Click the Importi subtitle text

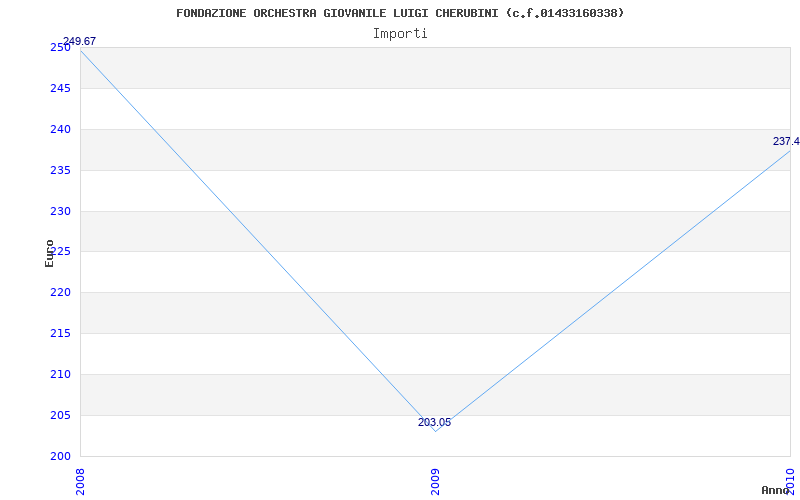pyautogui.click(x=400, y=34)
